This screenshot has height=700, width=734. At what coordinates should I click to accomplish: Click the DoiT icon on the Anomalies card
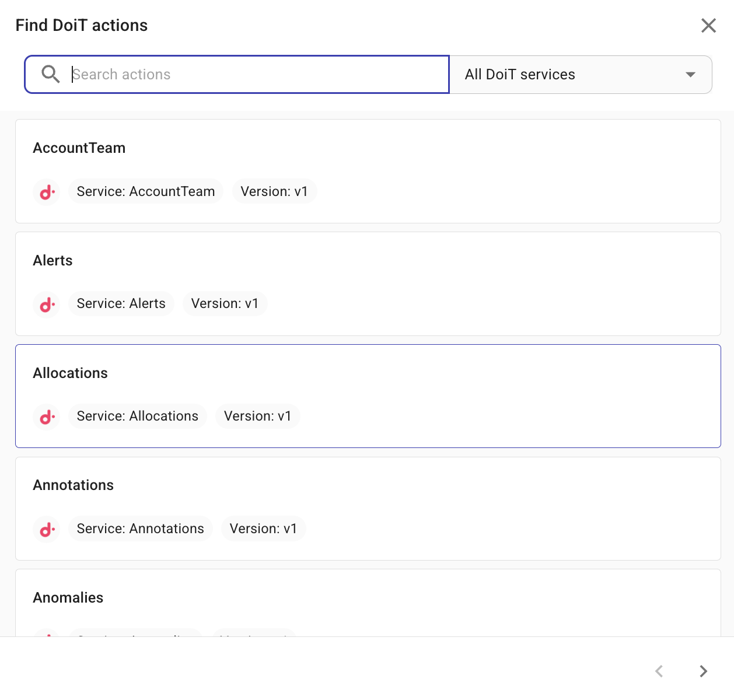[x=47, y=636]
